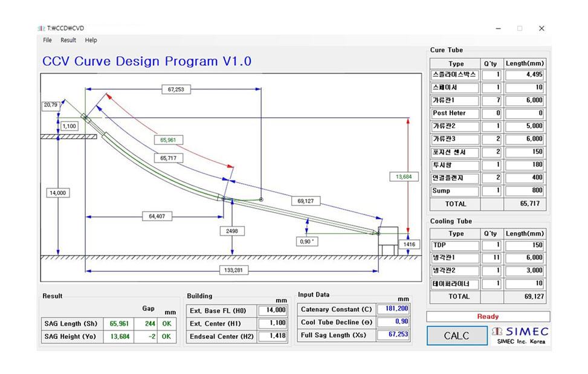Click the TDP length field in Cooling Tube
The width and height of the screenshot is (588, 374).
coord(525,246)
